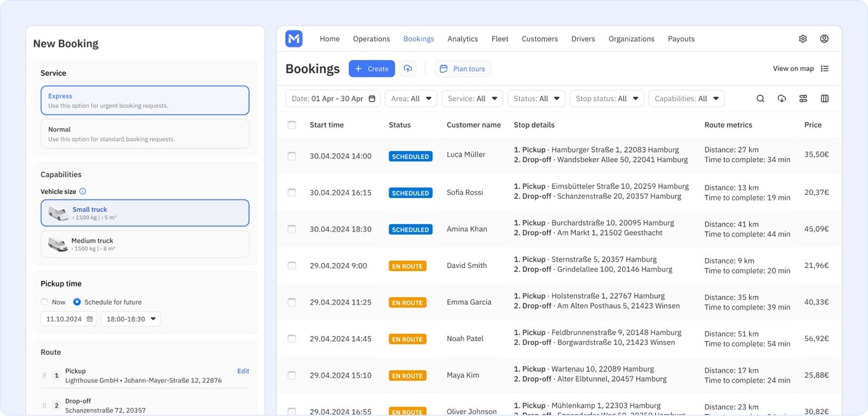
Task: Click the Medium truck vehicle image
Action: coord(58,245)
